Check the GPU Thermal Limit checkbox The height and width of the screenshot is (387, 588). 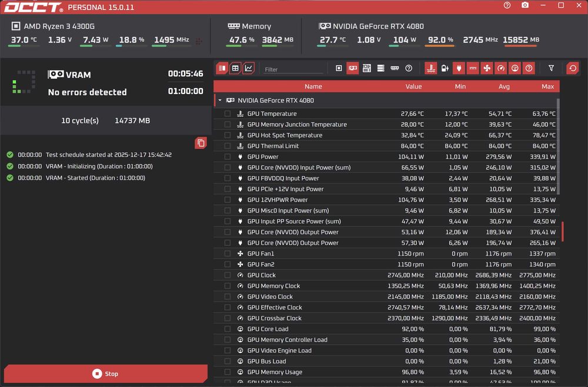click(227, 146)
